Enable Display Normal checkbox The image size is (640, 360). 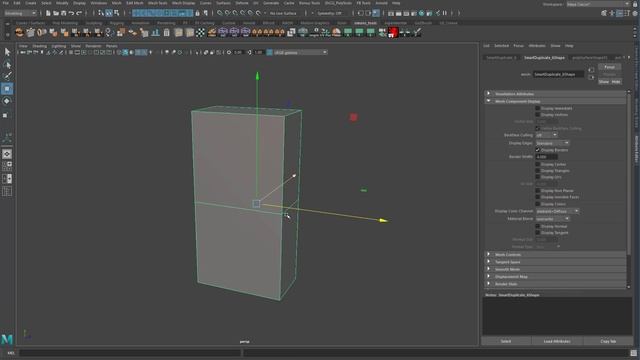click(x=538, y=226)
